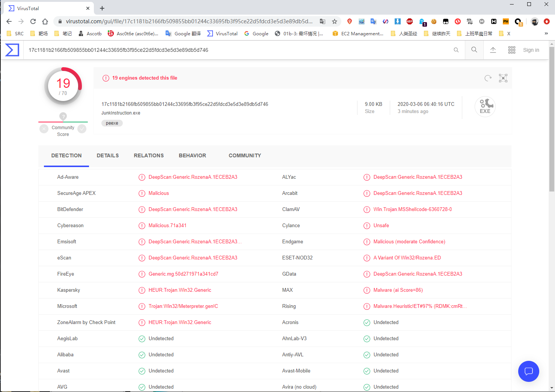Screen dimensions: 555x392
Task: Bookmark this page with the star
Action: pyautogui.click(x=335, y=21)
